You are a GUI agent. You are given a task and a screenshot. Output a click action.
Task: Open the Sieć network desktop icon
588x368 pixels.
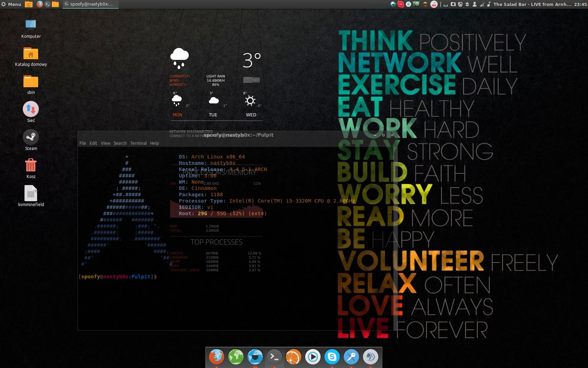pos(31,112)
